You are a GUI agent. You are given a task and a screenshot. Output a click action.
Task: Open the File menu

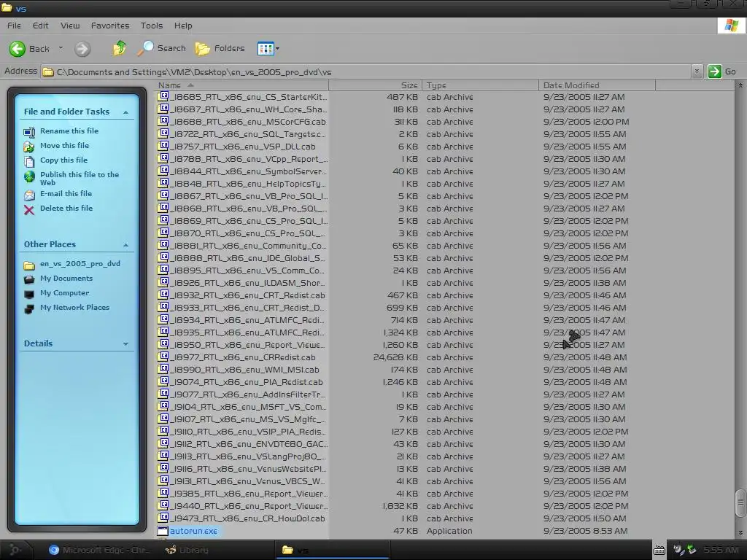point(14,26)
